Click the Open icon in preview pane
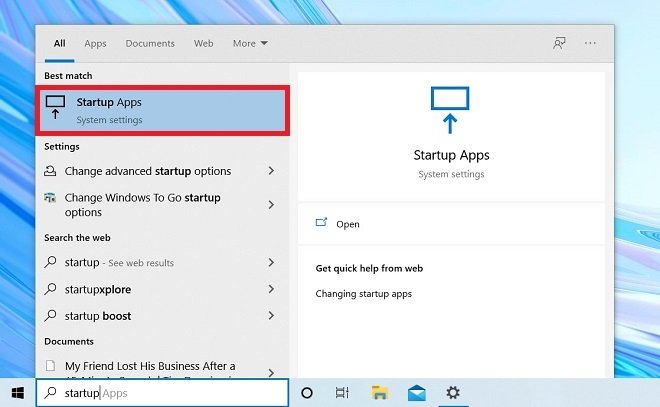Screen dimensions: 660x407 tap(321, 222)
